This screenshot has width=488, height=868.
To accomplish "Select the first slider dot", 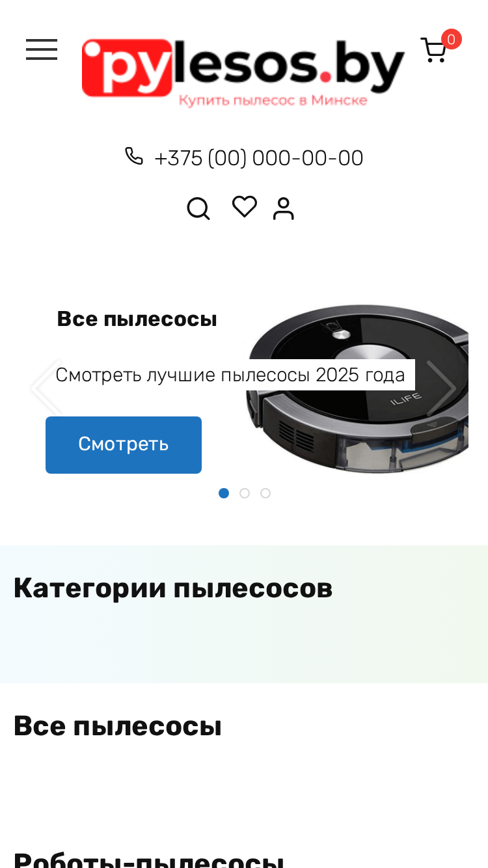I will click(224, 493).
